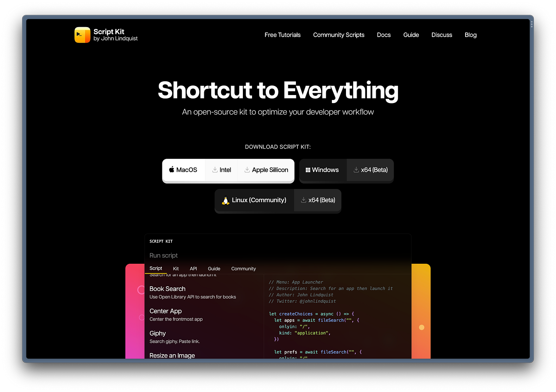
Task: Click the '// Twitter: @johnlindquist' comment line
Action: click(x=302, y=301)
